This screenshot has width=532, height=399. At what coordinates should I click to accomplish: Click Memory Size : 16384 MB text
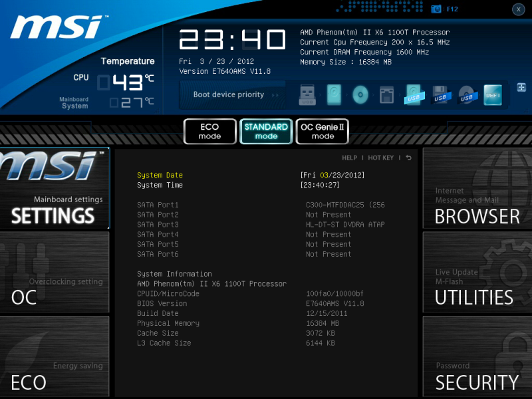346,62
